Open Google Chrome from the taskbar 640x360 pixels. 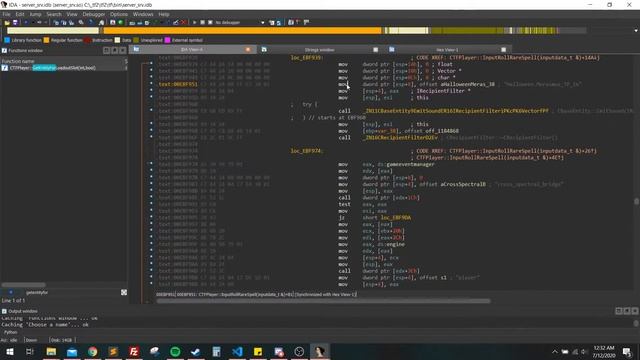tap(93, 351)
